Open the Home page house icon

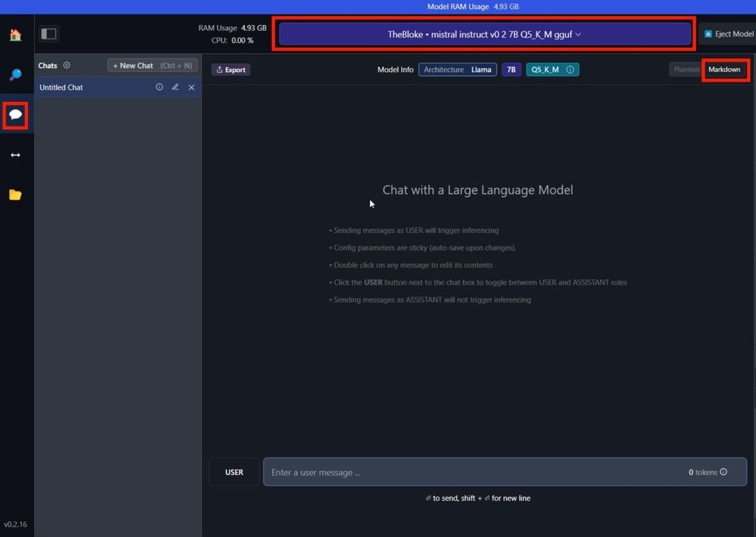point(15,35)
